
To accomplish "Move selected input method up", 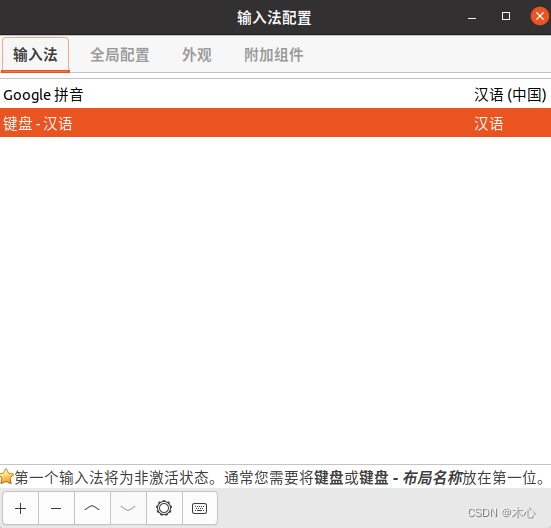I will [92, 508].
